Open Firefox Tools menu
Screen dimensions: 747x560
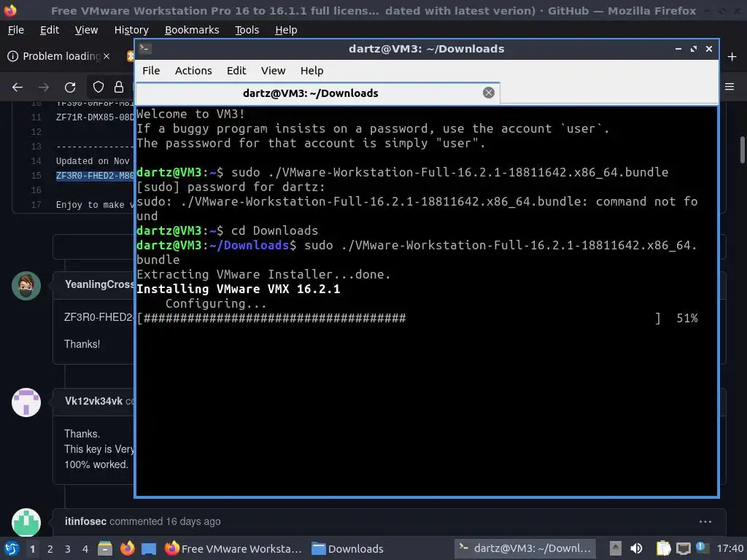[247, 30]
